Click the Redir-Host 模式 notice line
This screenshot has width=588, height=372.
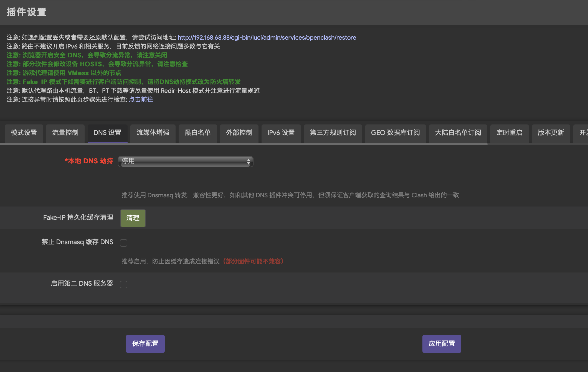(133, 91)
